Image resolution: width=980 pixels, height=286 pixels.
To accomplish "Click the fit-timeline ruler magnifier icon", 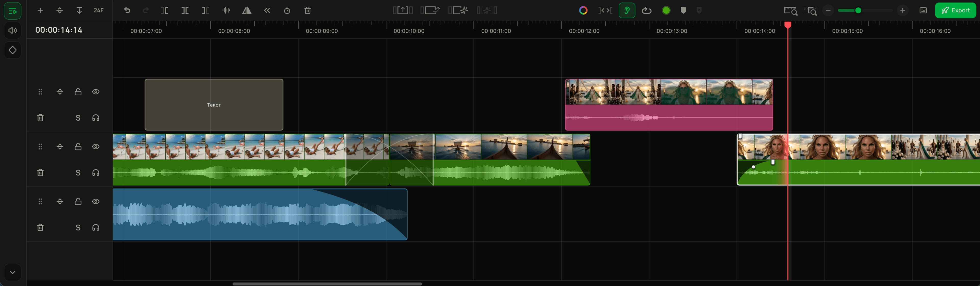I will (791, 11).
